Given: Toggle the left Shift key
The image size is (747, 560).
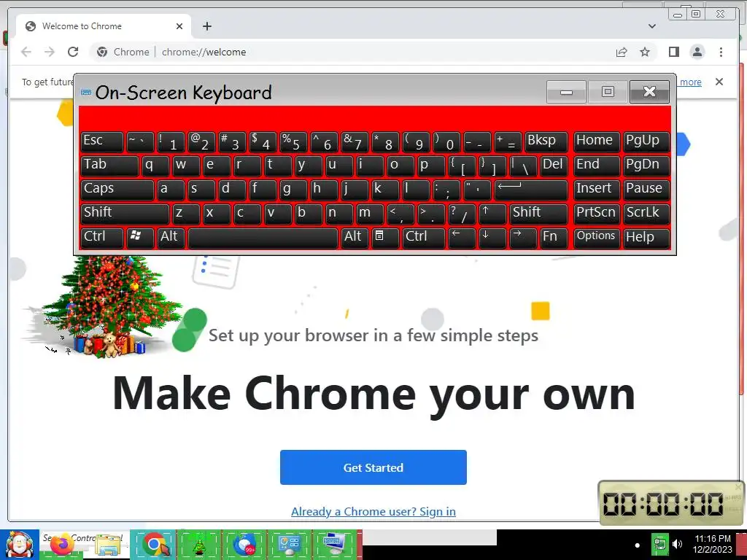Looking at the screenshot, I should click(125, 214).
